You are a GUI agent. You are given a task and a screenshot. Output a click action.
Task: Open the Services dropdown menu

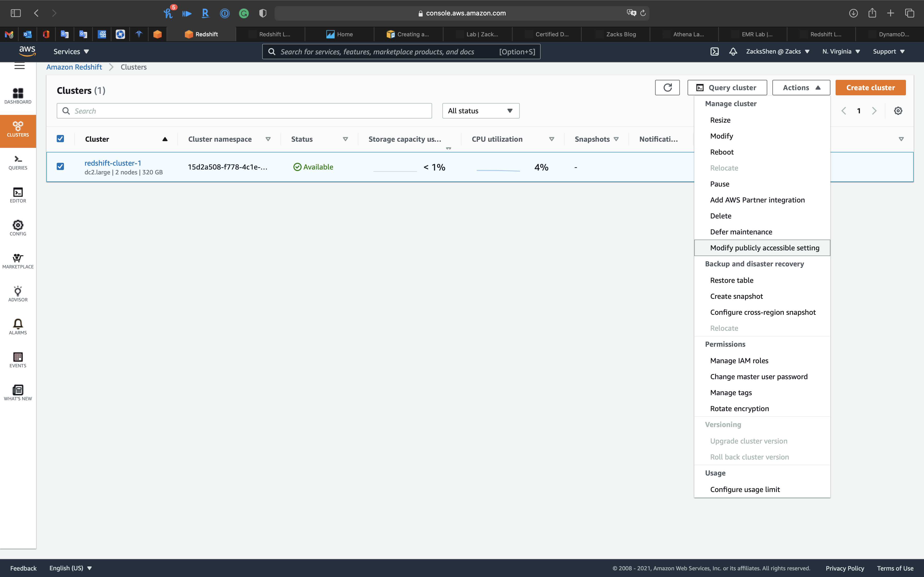71,52
